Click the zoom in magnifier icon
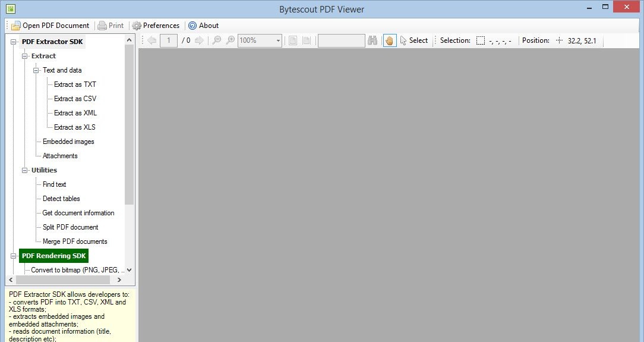This screenshot has width=644, height=342. [231, 40]
